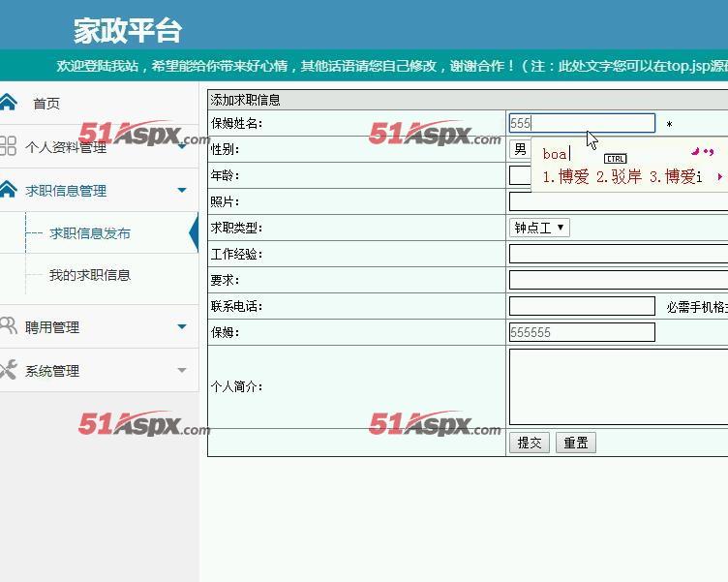Viewport: 728px width, 582px height.
Task: Click the 家政平台 title
Action: [x=127, y=31]
